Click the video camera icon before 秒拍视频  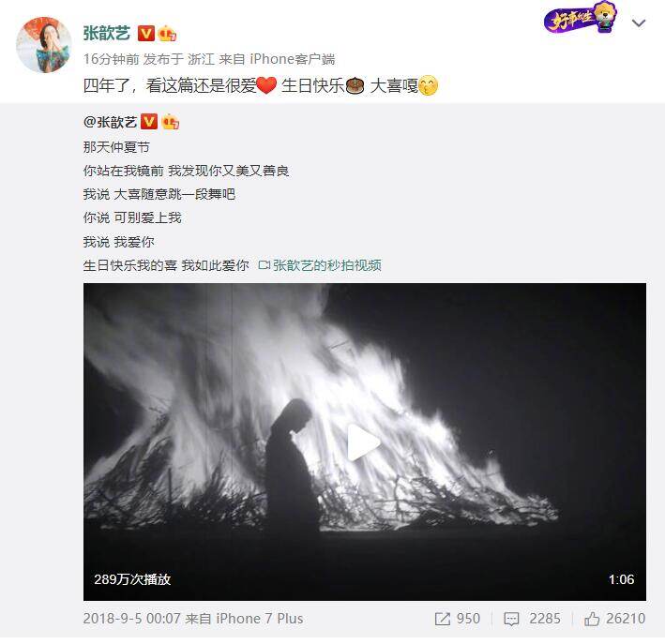[264, 265]
